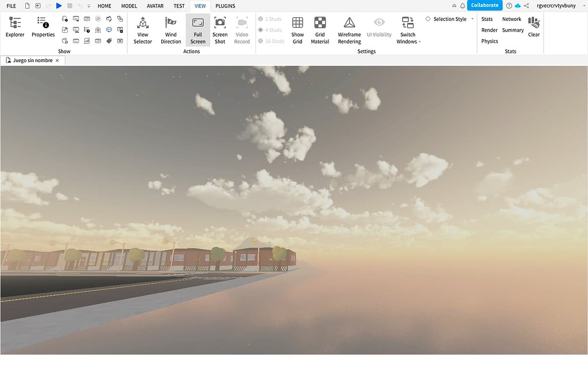Switch to the MODEL ribbon tab
This screenshot has height=368, width=588.
coord(129,6)
